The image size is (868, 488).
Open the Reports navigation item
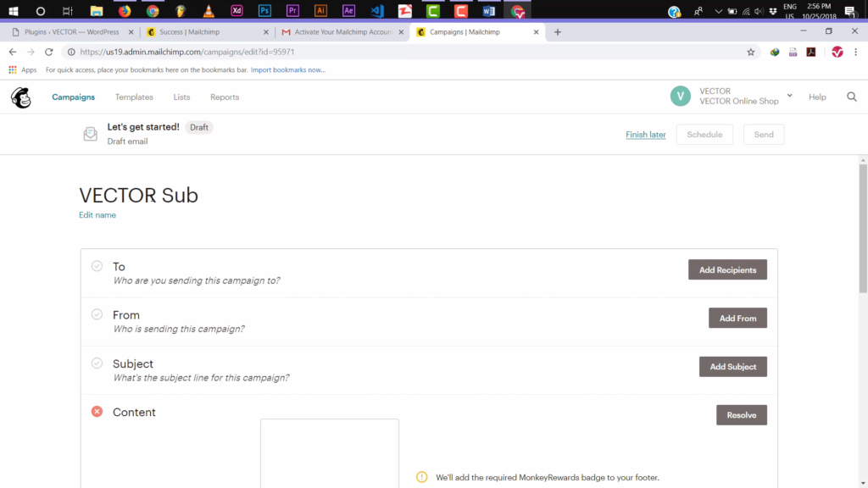point(225,97)
